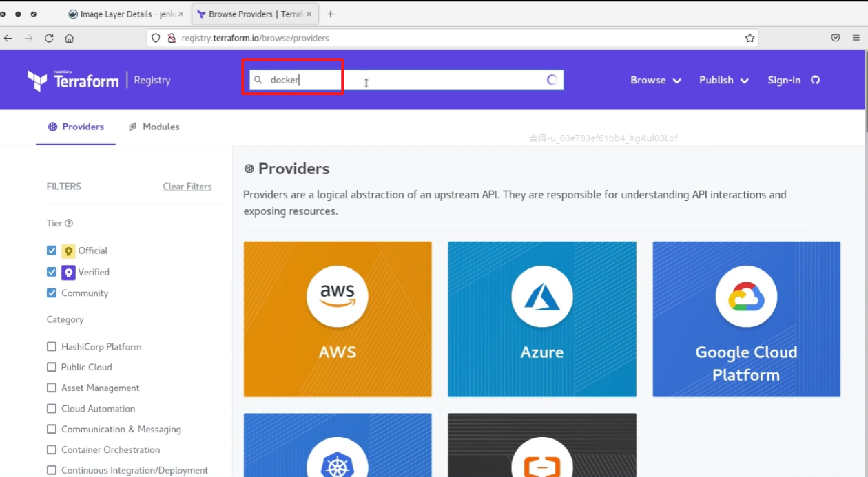Bookmark page with the star icon
This screenshot has width=868, height=477.
coord(750,38)
